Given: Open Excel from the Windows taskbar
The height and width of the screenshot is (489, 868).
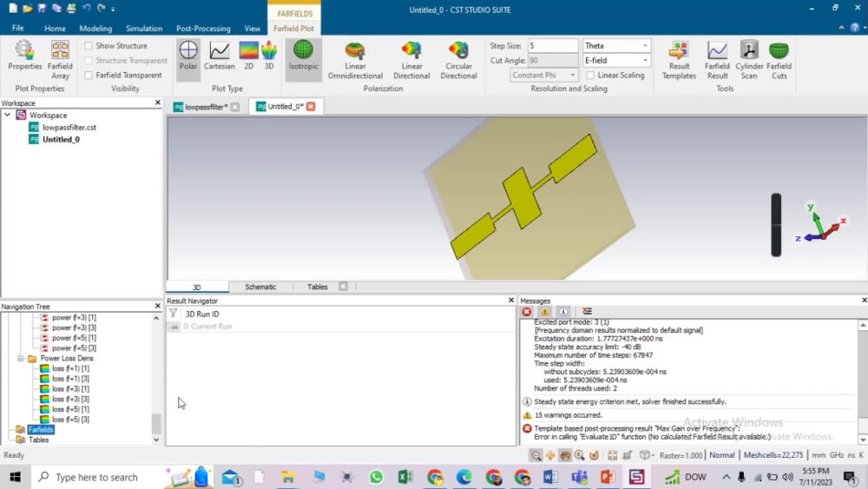Looking at the screenshot, I should pyautogui.click(x=405, y=477).
